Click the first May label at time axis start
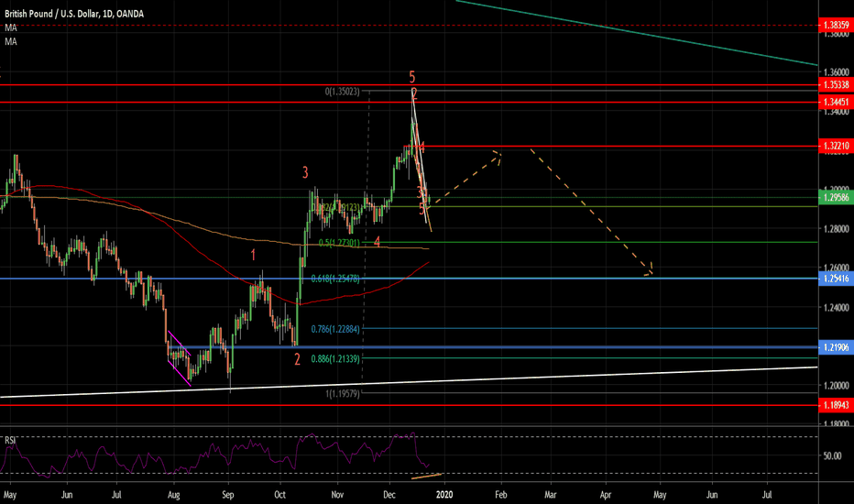Screen dimensions: 854x504 click(x=10, y=495)
